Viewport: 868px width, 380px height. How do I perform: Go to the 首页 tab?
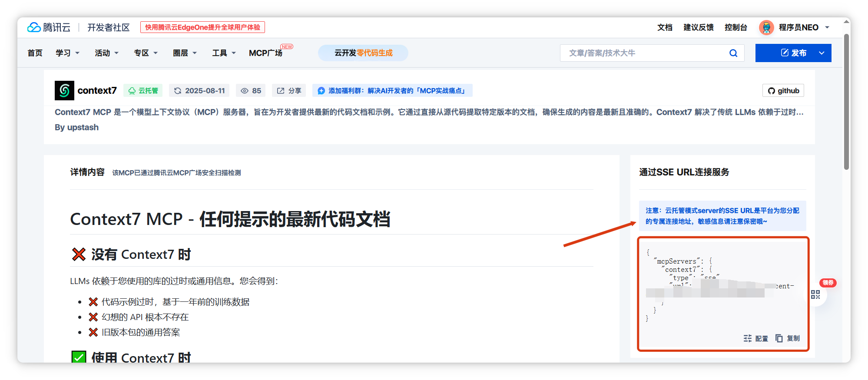[35, 53]
